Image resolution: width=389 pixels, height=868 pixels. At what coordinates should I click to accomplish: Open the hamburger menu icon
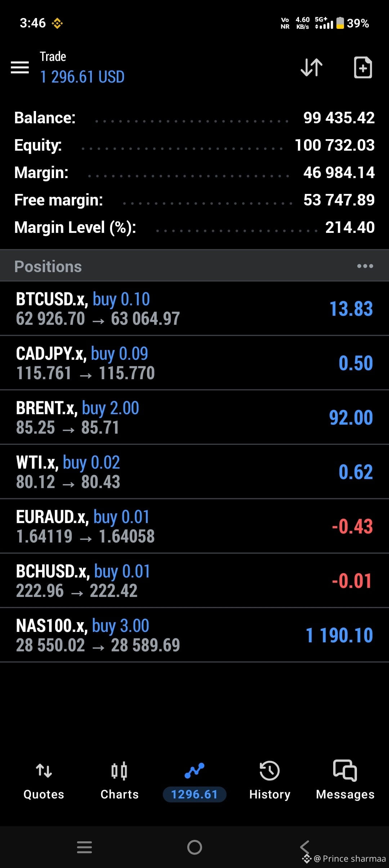pos(20,67)
